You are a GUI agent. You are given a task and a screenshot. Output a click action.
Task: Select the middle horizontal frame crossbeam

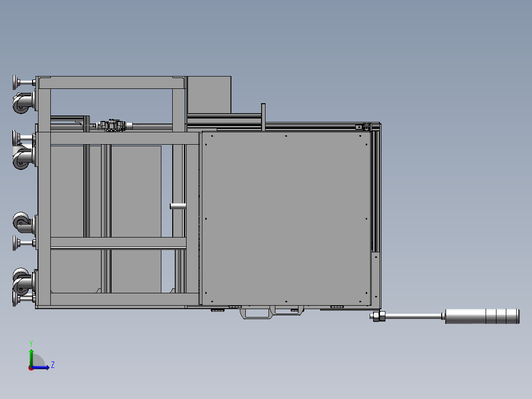click(x=118, y=242)
